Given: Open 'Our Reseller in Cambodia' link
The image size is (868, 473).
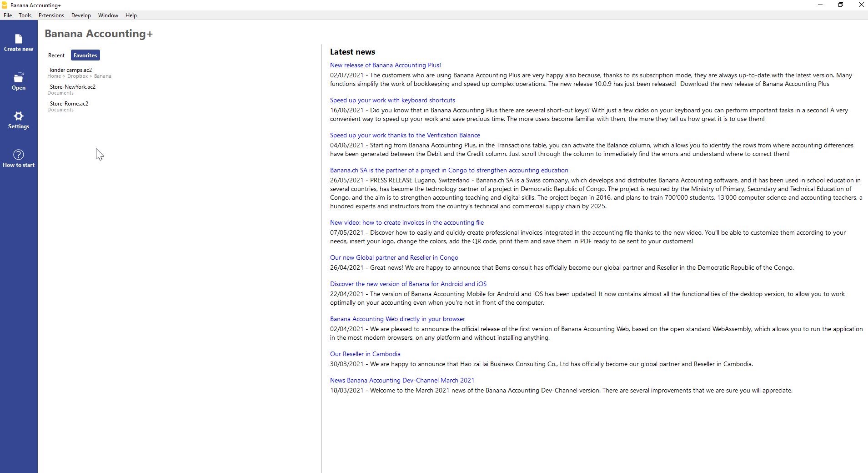Looking at the screenshot, I should point(365,354).
